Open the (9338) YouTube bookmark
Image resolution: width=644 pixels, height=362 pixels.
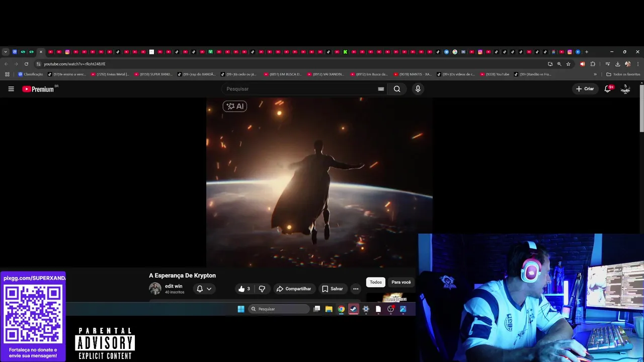point(495,74)
